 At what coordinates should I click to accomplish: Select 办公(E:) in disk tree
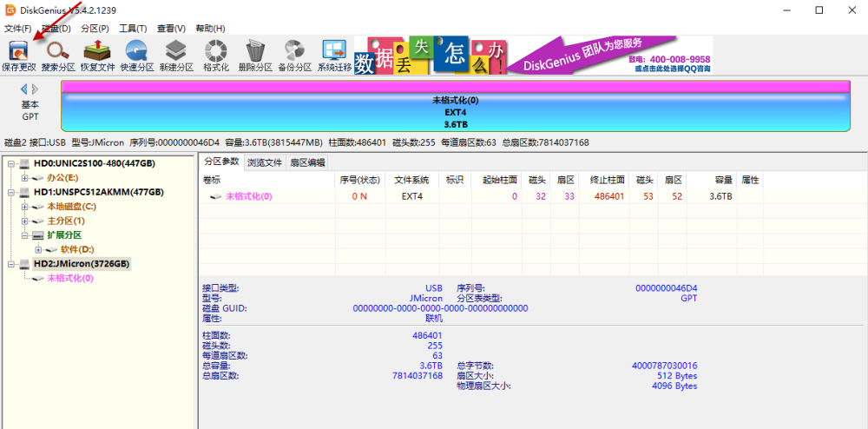[x=63, y=178]
